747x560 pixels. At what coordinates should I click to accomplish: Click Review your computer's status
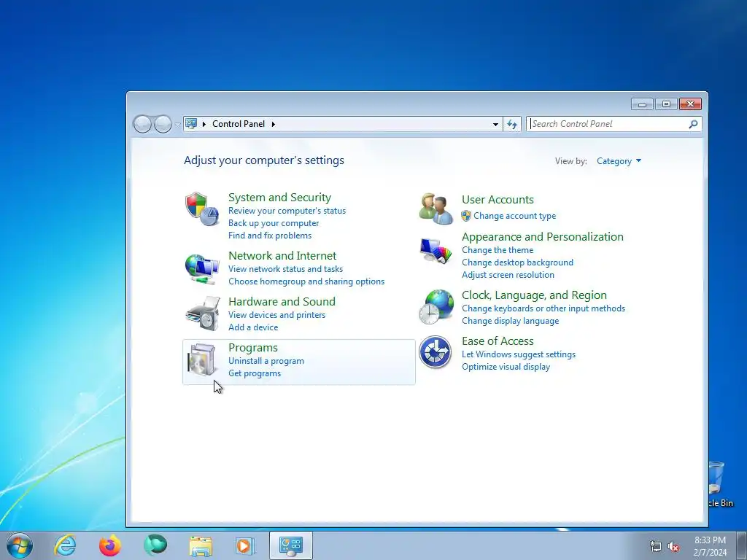[x=287, y=211]
